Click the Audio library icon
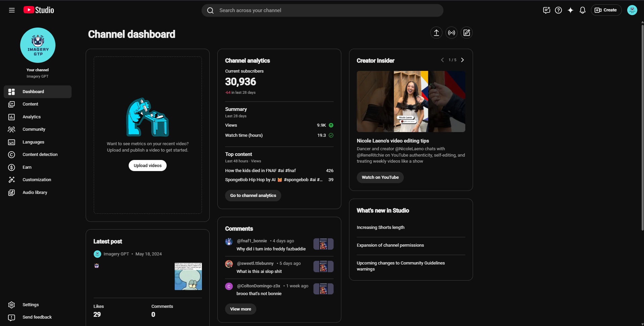This screenshot has width=644, height=326. pyautogui.click(x=11, y=193)
